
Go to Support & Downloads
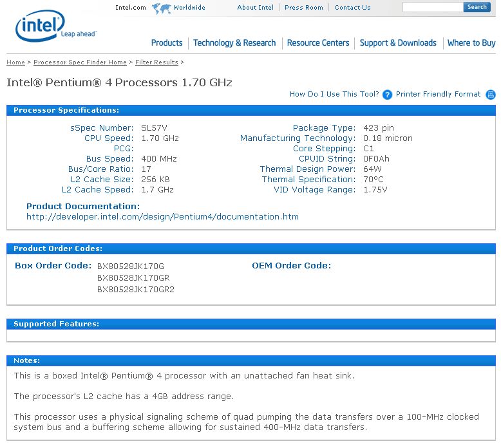point(398,43)
